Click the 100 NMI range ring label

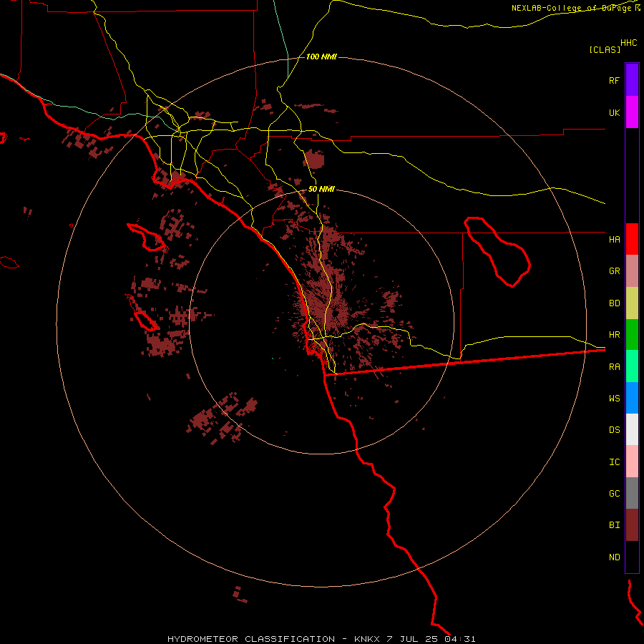click(x=321, y=57)
